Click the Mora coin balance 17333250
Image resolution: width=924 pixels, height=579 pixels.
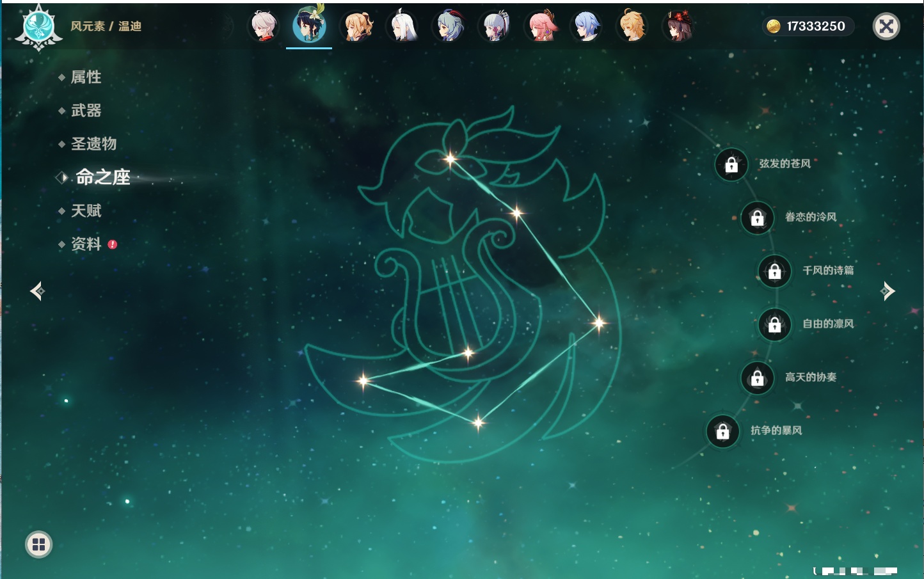point(808,26)
